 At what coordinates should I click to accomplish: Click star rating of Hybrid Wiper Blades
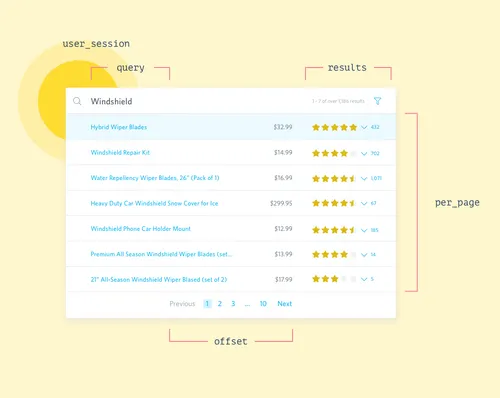(x=334, y=127)
